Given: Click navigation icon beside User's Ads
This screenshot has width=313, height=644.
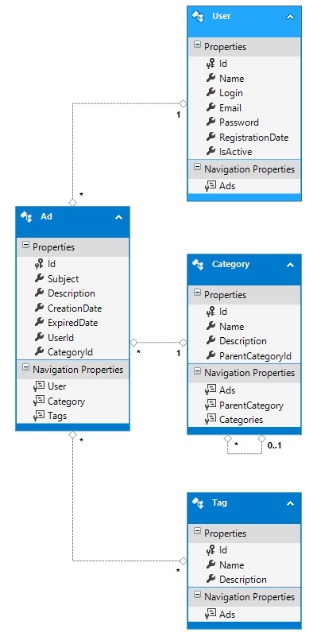Looking at the screenshot, I should [x=211, y=185].
